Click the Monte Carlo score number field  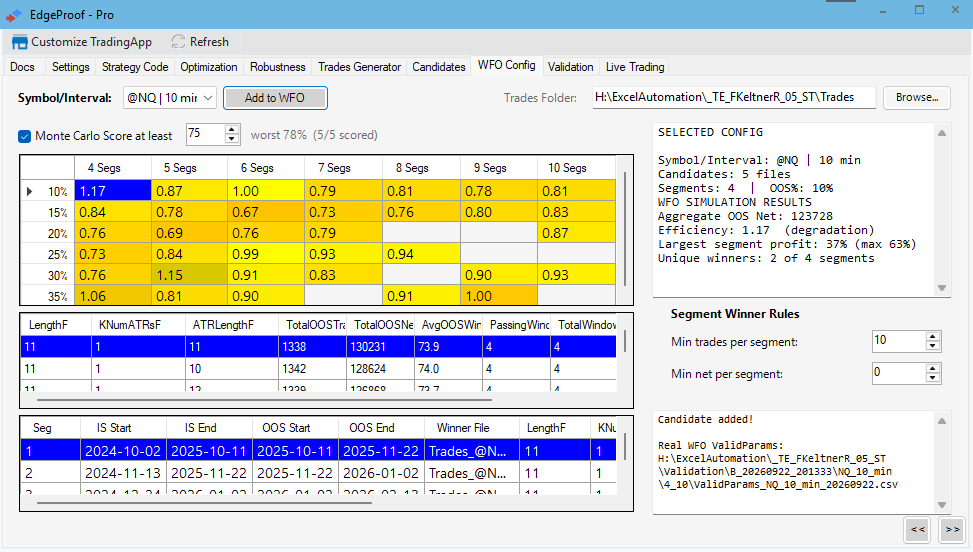tap(205, 135)
